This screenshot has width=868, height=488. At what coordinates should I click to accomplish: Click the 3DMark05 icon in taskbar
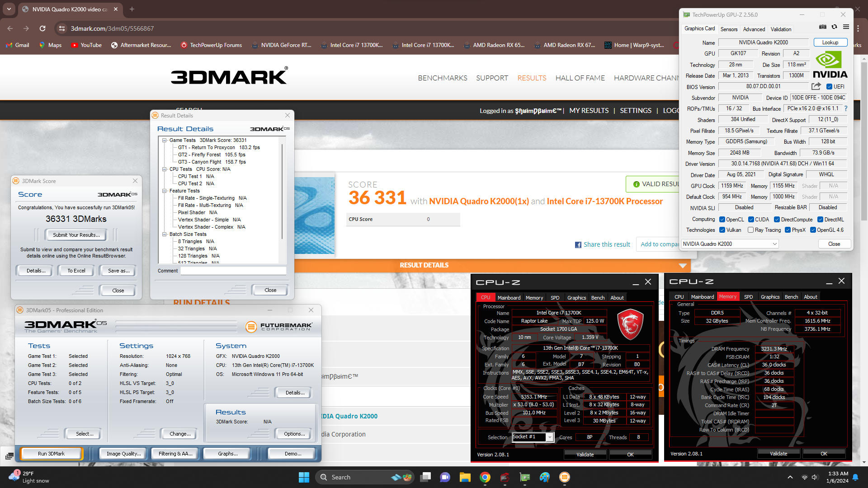(x=564, y=477)
